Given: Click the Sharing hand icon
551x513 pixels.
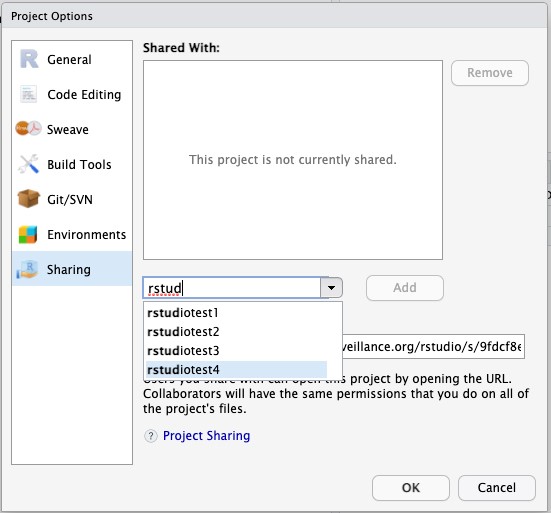Looking at the screenshot, I should [x=27, y=270].
